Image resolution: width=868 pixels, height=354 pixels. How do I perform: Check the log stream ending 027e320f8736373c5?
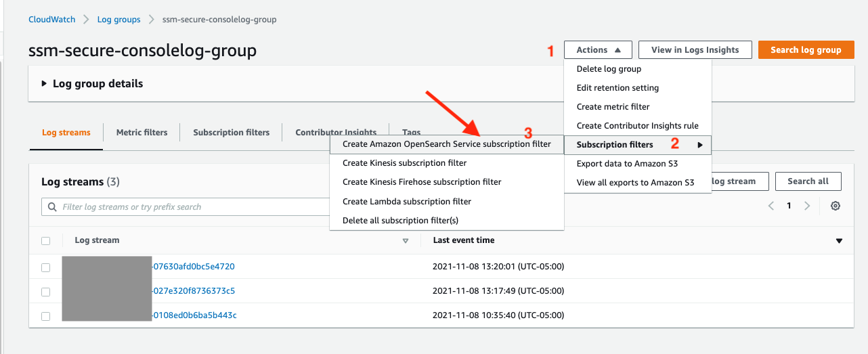point(45,292)
